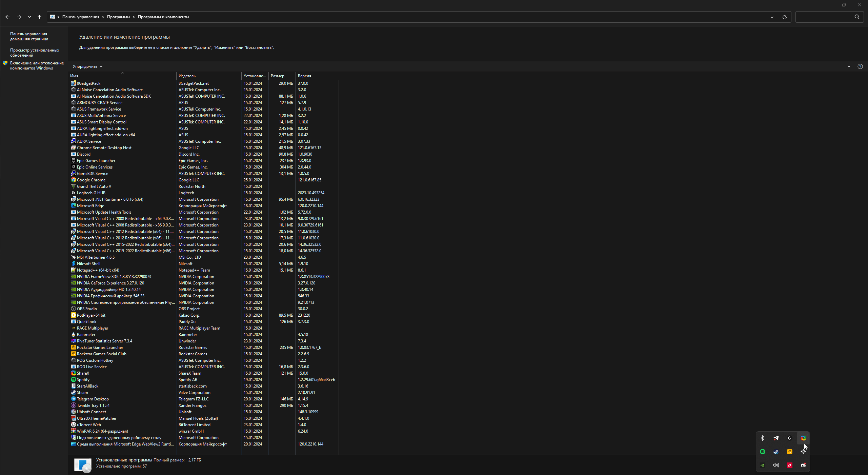
Task: Click the OBS Studio icon in list
Action: (x=73, y=309)
